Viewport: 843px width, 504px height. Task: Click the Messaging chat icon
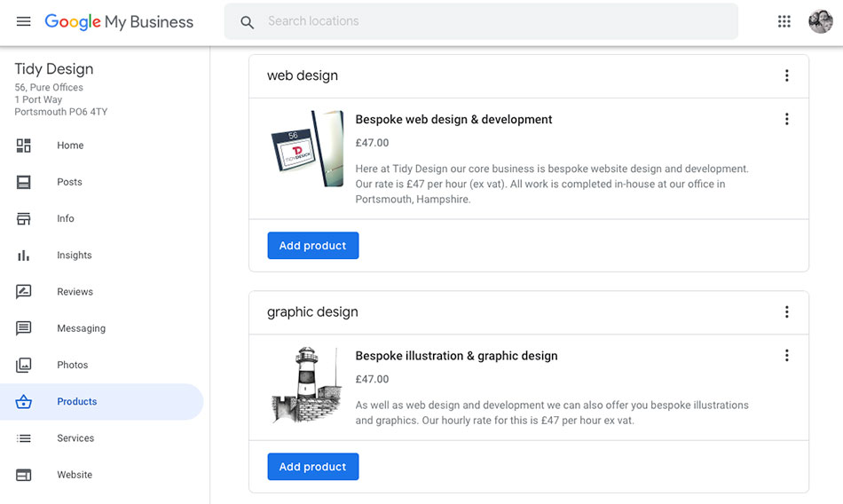pyautogui.click(x=24, y=328)
